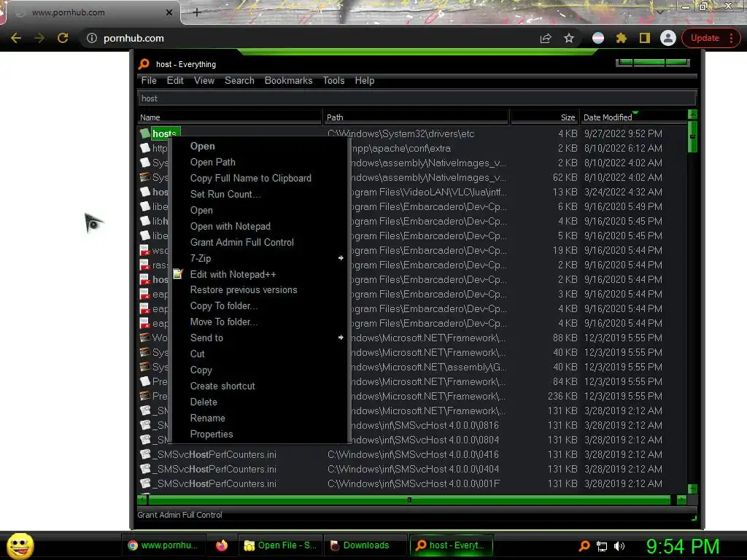Choose Copy To folder...
The width and height of the screenshot is (747, 560).
tap(223, 306)
